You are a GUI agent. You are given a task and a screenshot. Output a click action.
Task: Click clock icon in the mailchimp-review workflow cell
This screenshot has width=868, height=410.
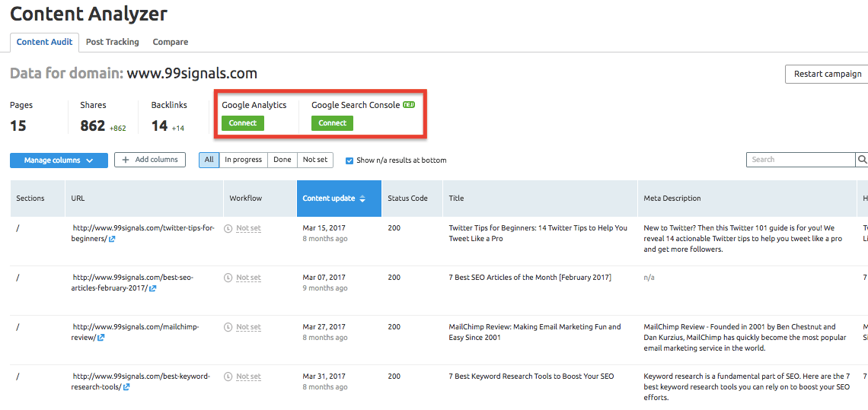pos(228,327)
